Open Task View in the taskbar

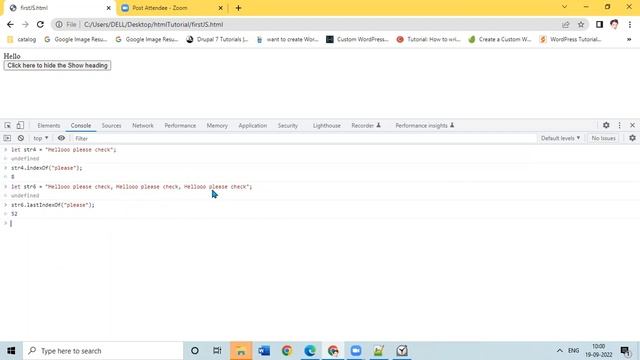217,351
